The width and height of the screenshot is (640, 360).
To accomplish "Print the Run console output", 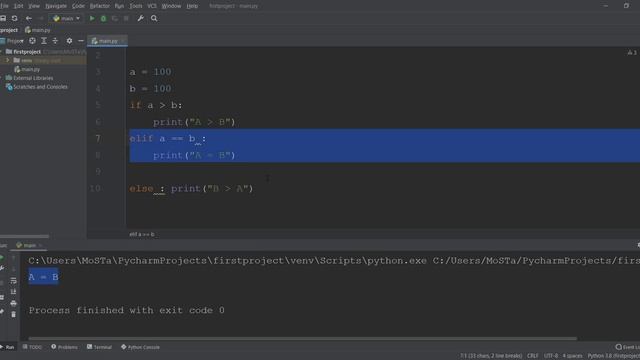I will (x=13, y=303).
